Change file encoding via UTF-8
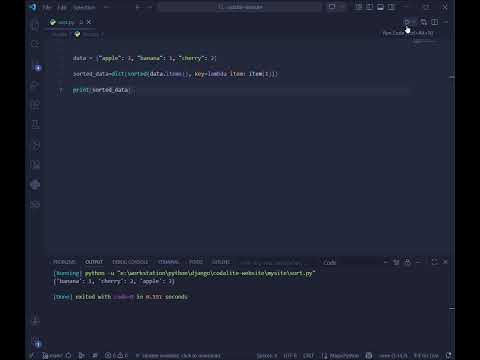 (290, 356)
